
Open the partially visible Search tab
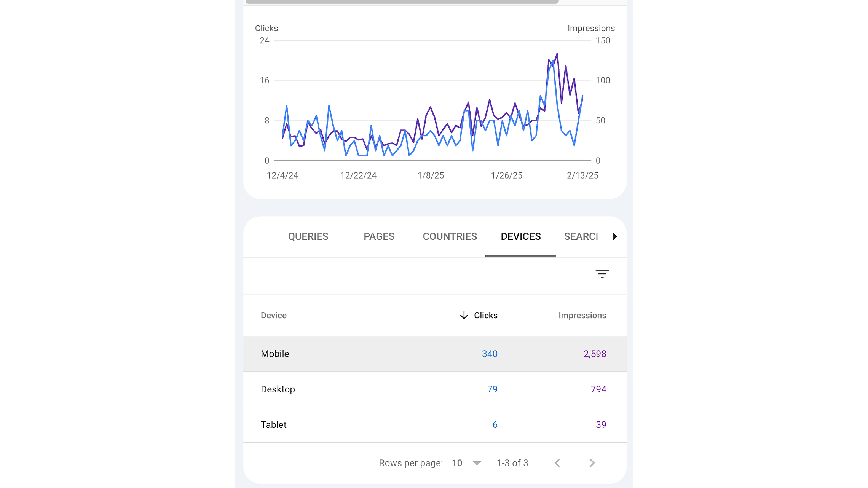(581, 236)
